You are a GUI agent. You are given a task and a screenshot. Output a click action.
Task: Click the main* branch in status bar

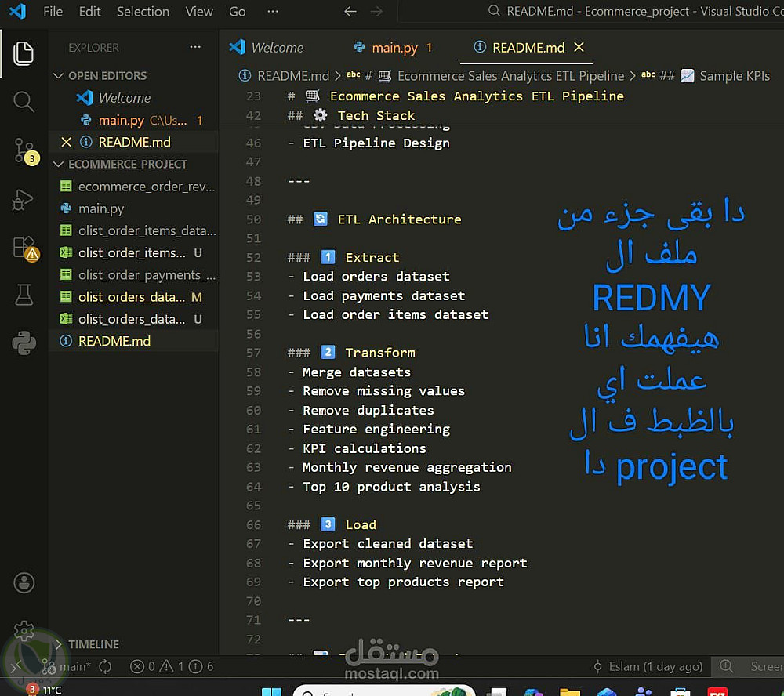pos(67,666)
